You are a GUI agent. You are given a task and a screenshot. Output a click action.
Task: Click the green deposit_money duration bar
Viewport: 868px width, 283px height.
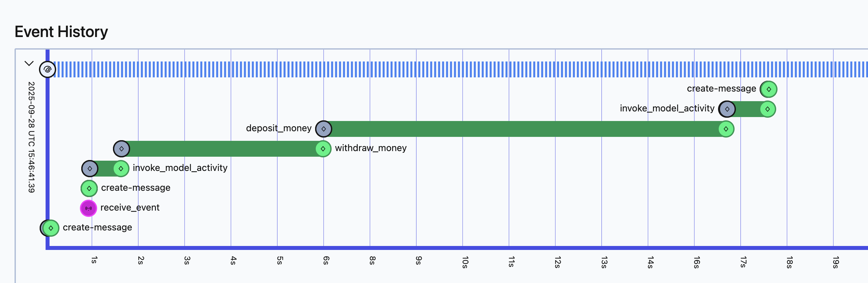522,129
